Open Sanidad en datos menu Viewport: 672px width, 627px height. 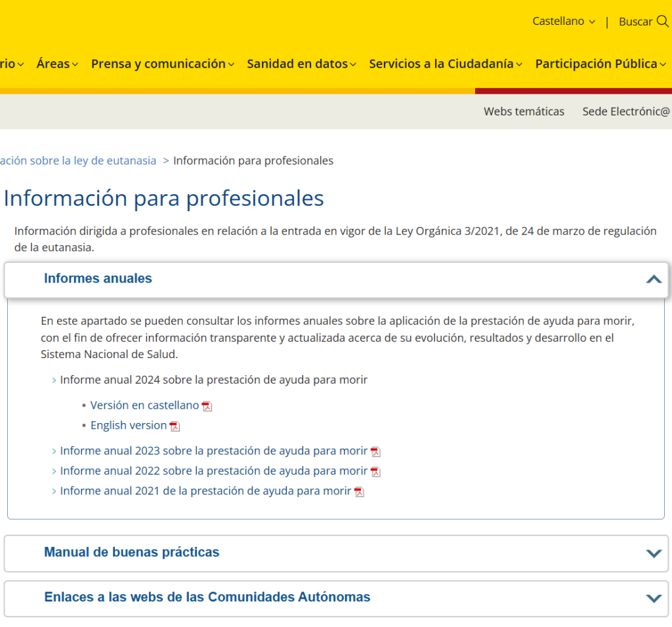[x=301, y=64]
